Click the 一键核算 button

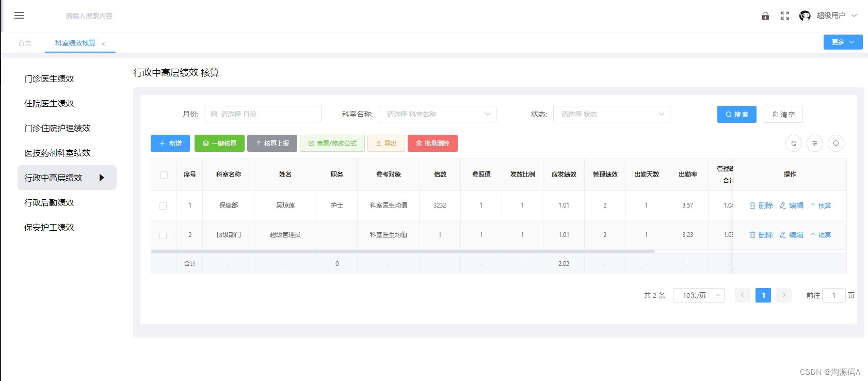click(219, 144)
